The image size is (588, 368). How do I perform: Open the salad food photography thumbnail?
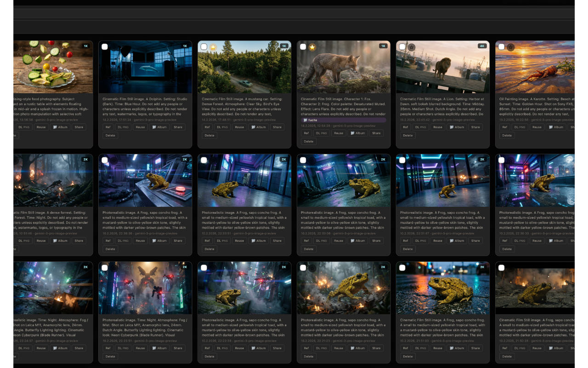click(x=53, y=67)
